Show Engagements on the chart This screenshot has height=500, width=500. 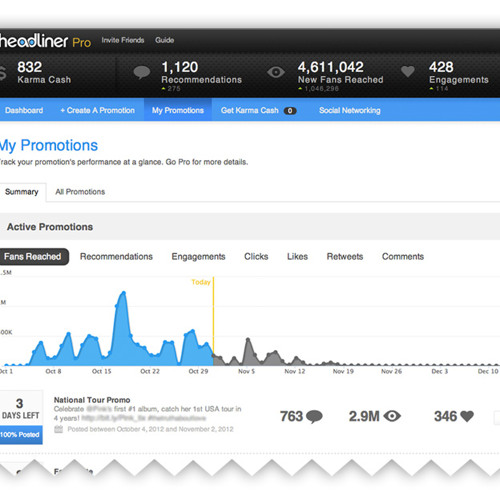(198, 257)
